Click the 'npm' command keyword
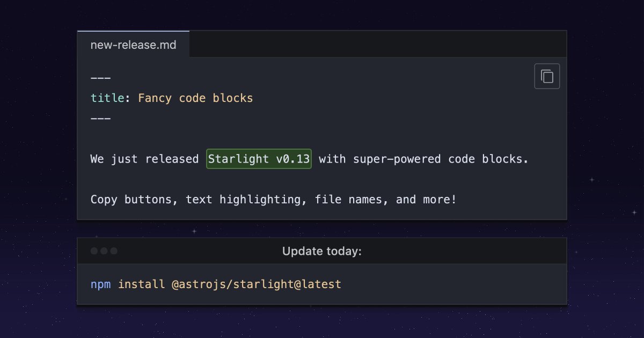The height and width of the screenshot is (338, 644). 101,284
